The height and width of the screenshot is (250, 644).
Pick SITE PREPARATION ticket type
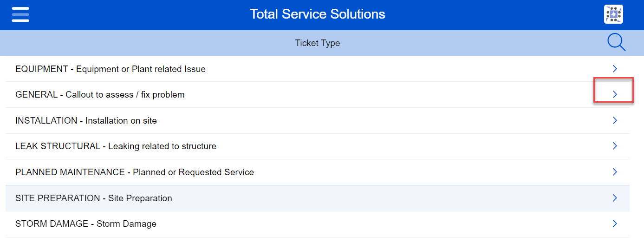pyautogui.click(x=94, y=198)
